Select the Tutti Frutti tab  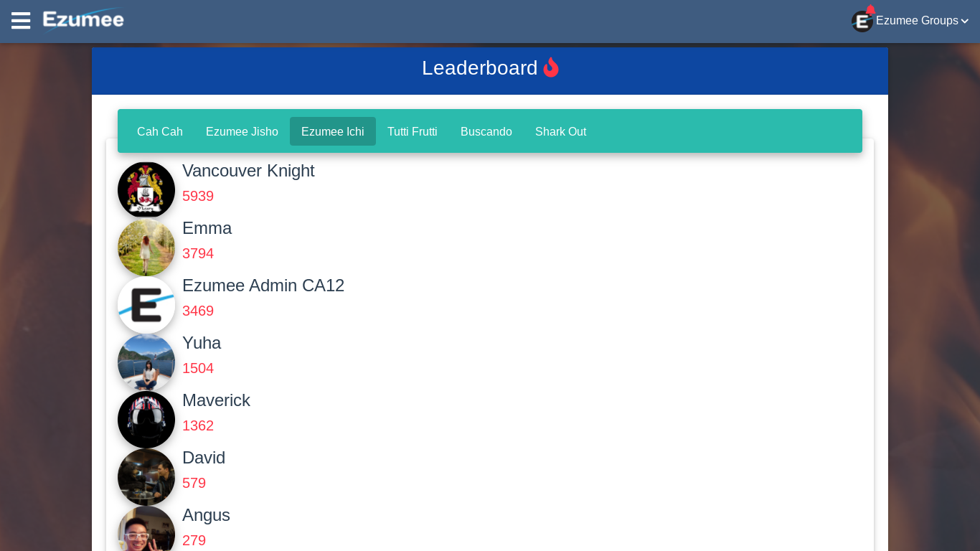413,131
